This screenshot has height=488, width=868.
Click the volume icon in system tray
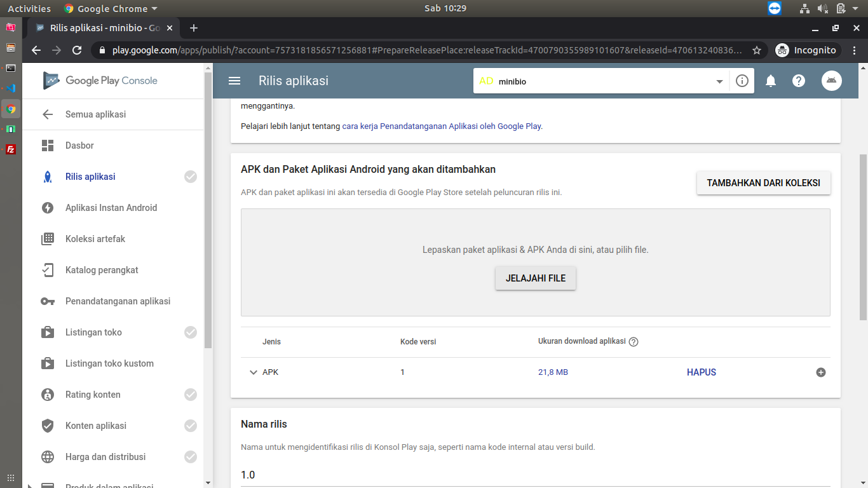(823, 8)
